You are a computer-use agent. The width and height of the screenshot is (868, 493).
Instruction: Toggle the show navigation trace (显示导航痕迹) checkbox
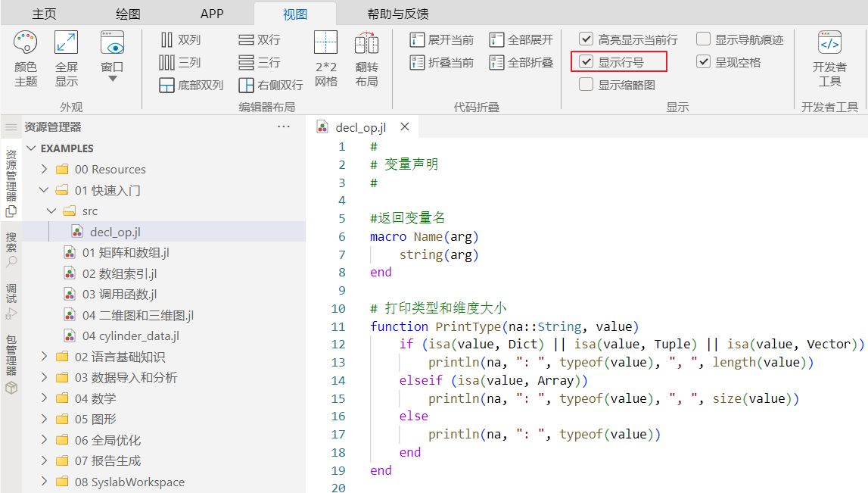point(704,39)
